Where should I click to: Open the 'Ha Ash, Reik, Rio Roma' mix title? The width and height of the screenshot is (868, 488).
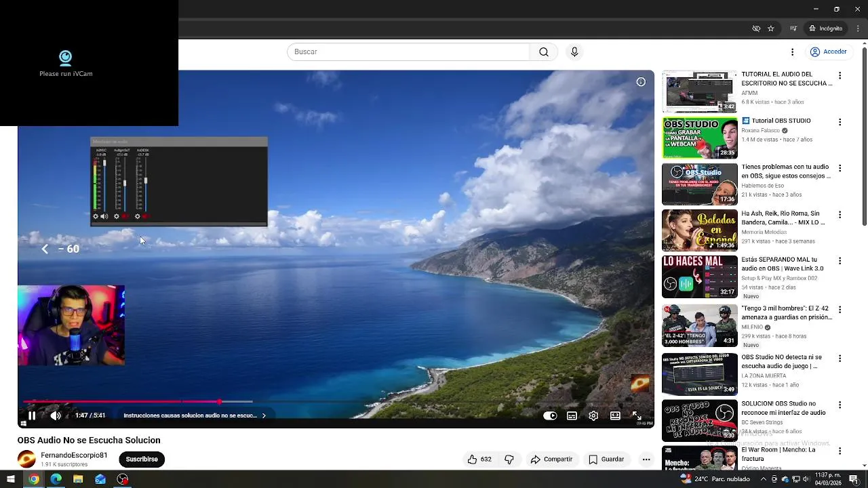[x=783, y=218]
